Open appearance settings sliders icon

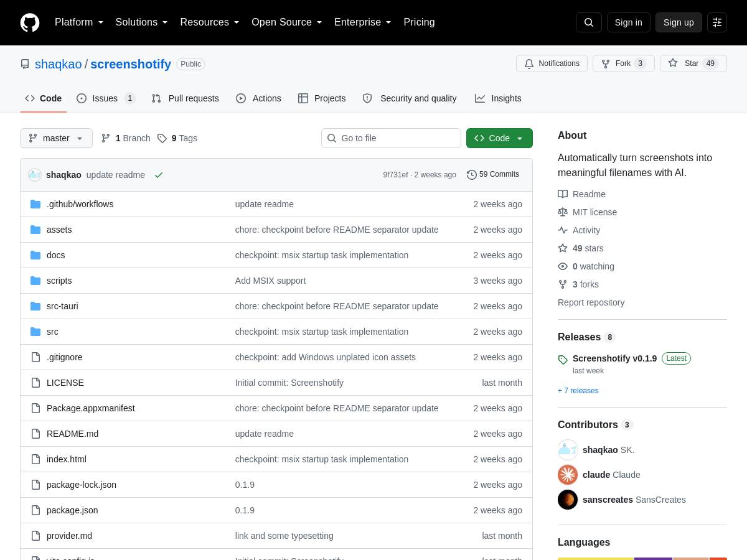[717, 22]
